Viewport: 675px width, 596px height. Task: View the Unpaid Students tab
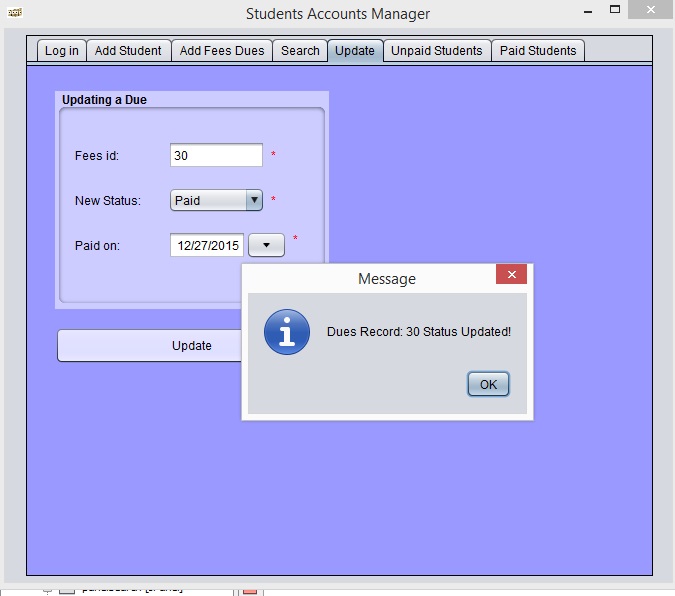pyautogui.click(x=437, y=50)
